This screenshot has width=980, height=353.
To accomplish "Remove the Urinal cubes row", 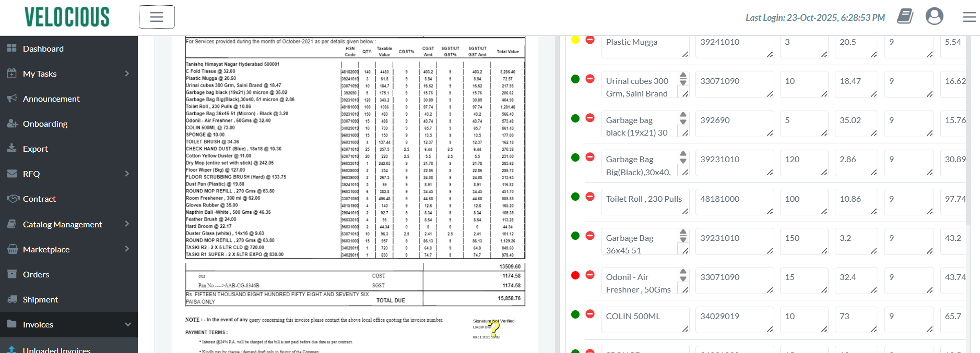I will 590,79.
